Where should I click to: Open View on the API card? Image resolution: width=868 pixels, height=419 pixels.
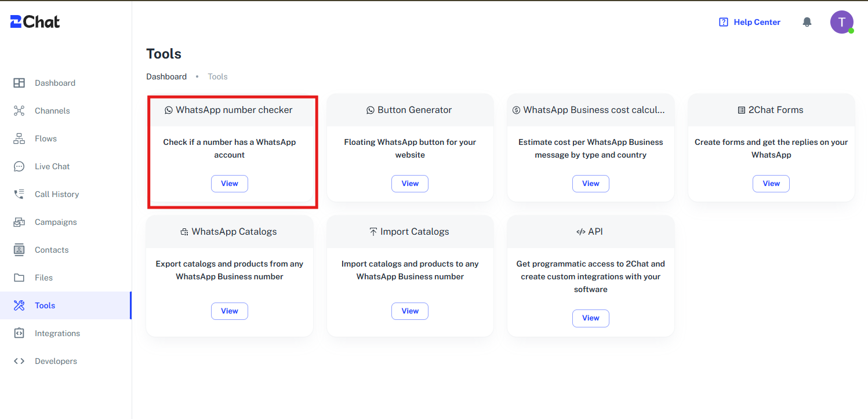pyautogui.click(x=591, y=318)
